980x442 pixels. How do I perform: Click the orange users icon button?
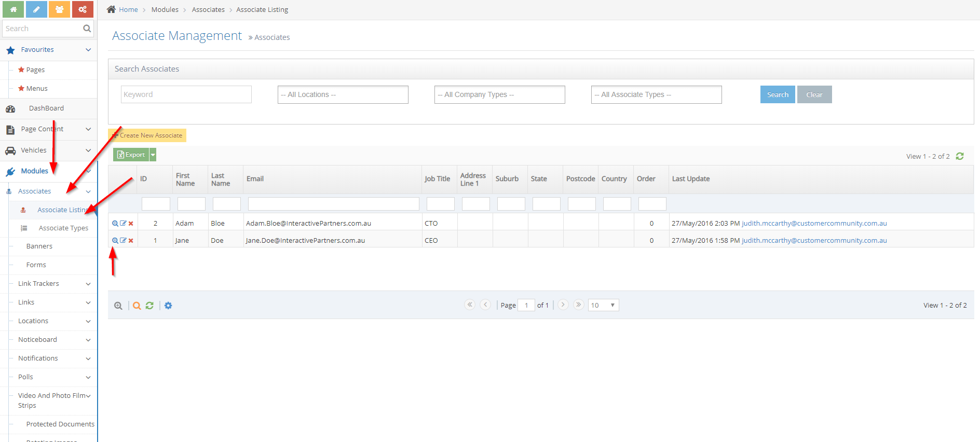coord(59,9)
